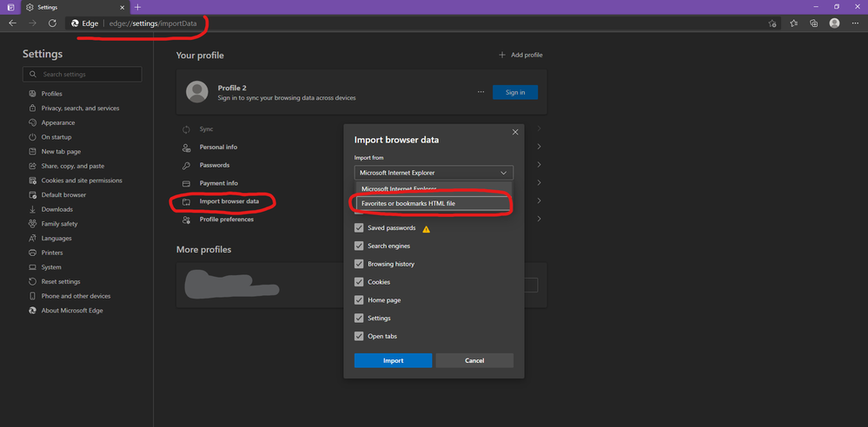Choose Microsoft Internet Explorer list option

pos(434,188)
